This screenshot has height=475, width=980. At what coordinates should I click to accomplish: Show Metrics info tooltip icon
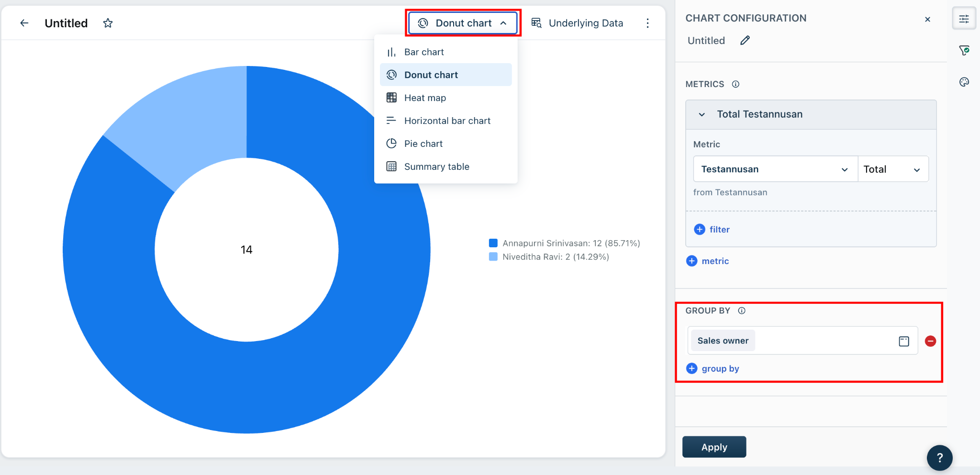(735, 84)
